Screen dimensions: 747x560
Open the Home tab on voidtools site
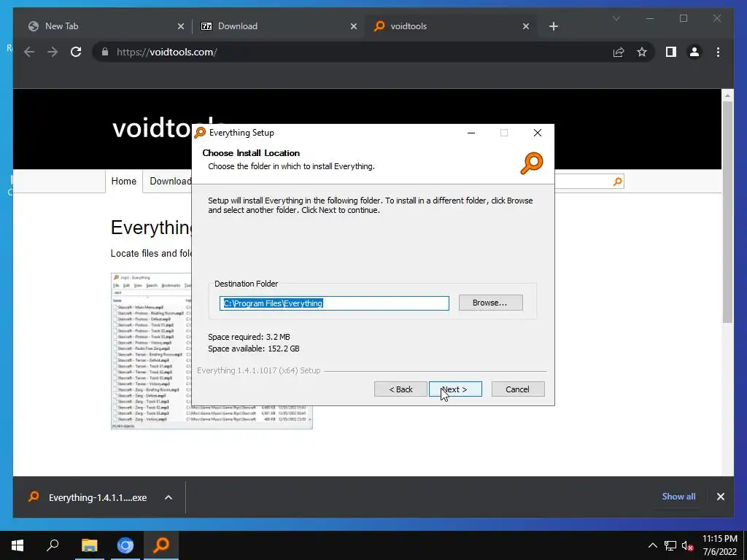(x=124, y=181)
